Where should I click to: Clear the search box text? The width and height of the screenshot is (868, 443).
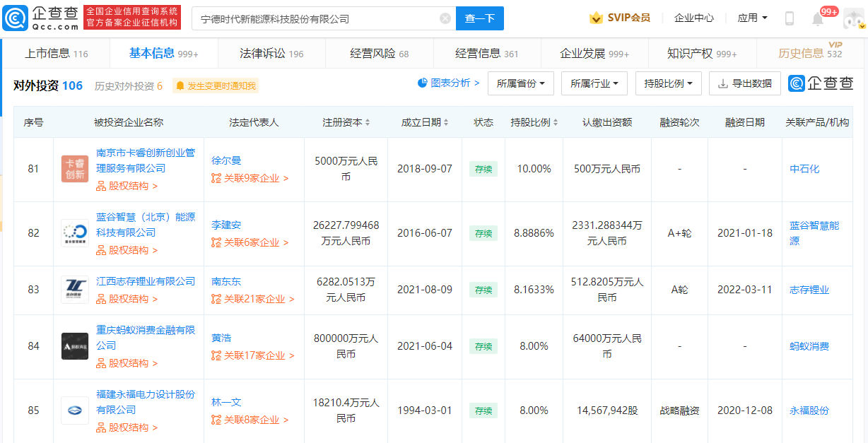tap(445, 19)
